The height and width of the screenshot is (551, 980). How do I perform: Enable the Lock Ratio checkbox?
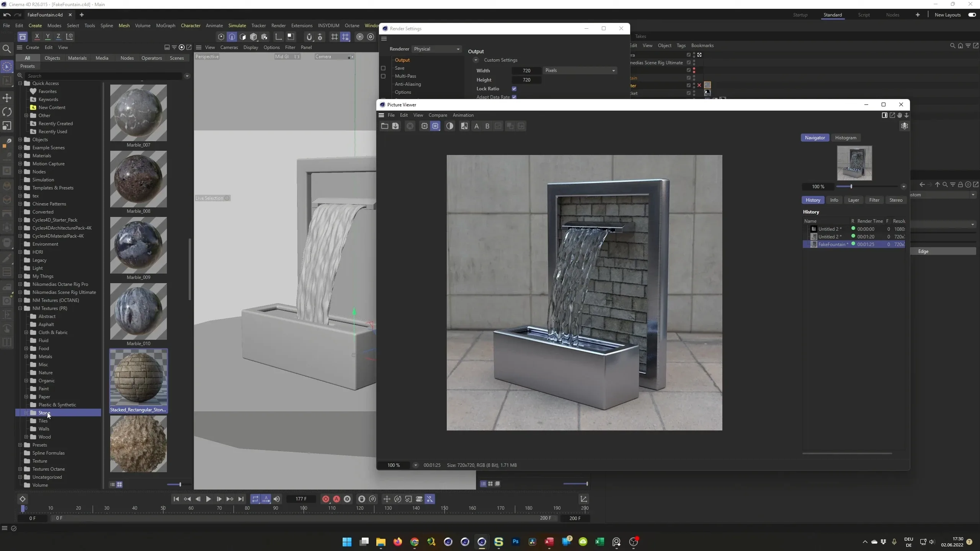click(514, 88)
